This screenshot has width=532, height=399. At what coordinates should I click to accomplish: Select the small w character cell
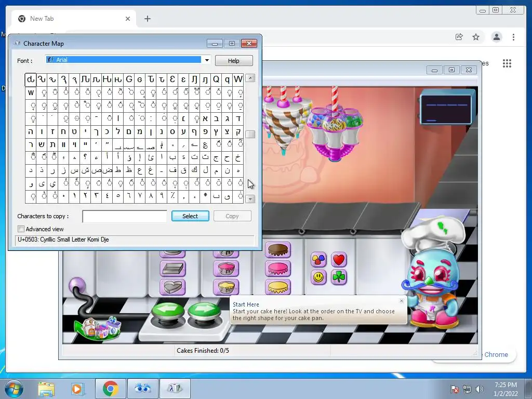pyautogui.click(x=31, y=92)
